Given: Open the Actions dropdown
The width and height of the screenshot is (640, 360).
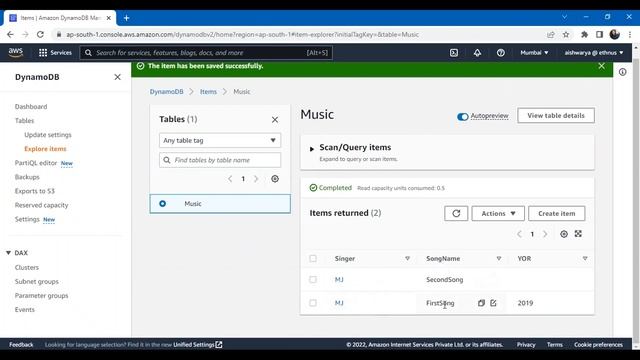Looking at the screenshot, I should click(498, 213).
